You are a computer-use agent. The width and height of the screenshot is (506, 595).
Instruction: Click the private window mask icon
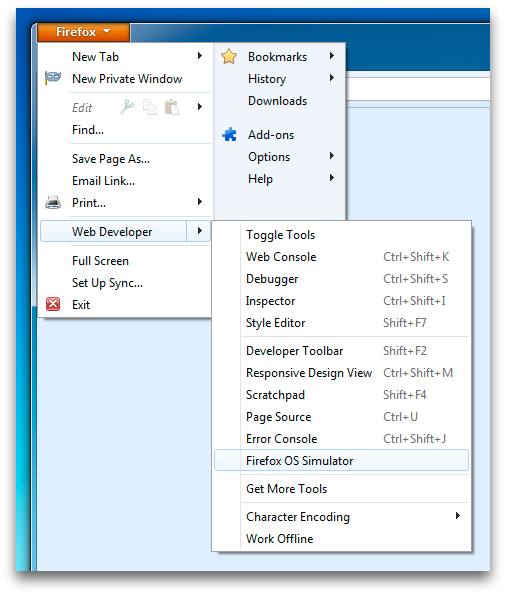(x=53, y=78)
